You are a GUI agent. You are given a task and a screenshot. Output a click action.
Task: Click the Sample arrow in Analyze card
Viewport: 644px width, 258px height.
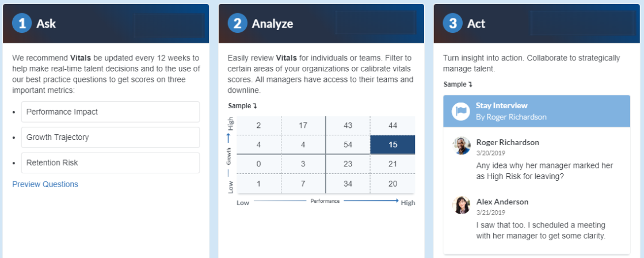(x=255, y=106)
